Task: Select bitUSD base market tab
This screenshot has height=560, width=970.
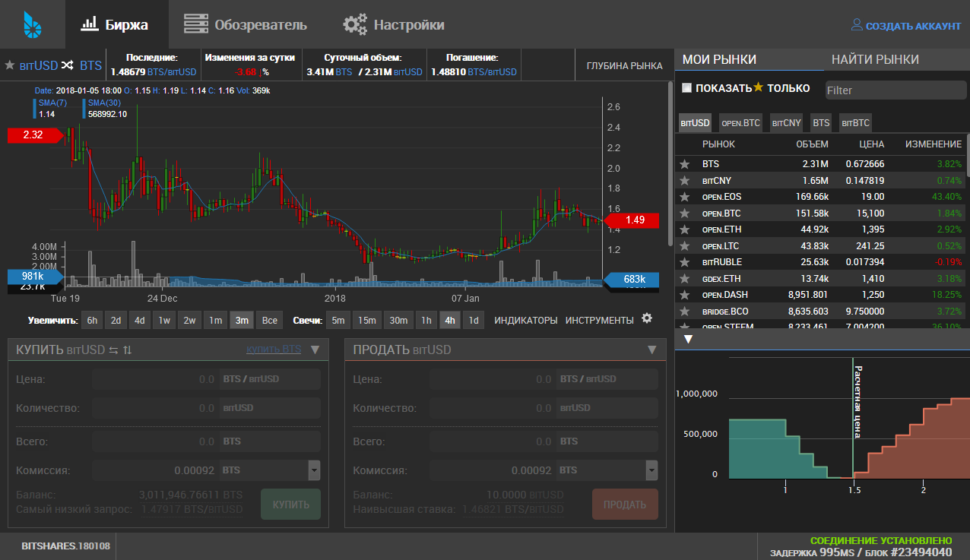Action: (695, 122)
